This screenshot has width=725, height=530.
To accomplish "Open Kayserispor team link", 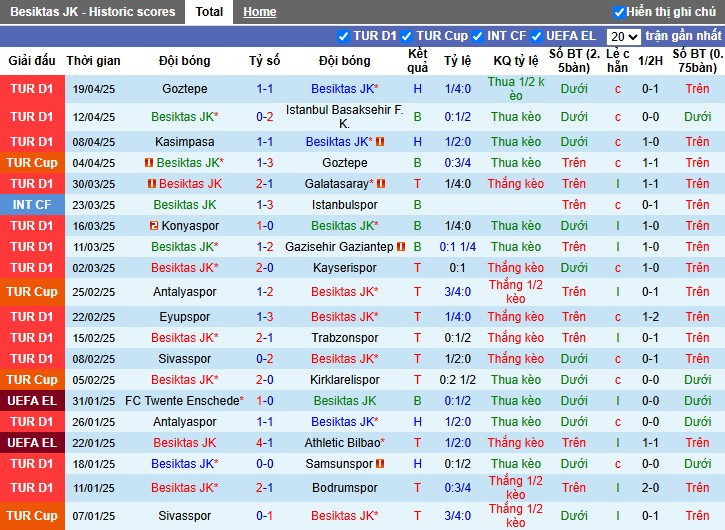I will 344,268.
